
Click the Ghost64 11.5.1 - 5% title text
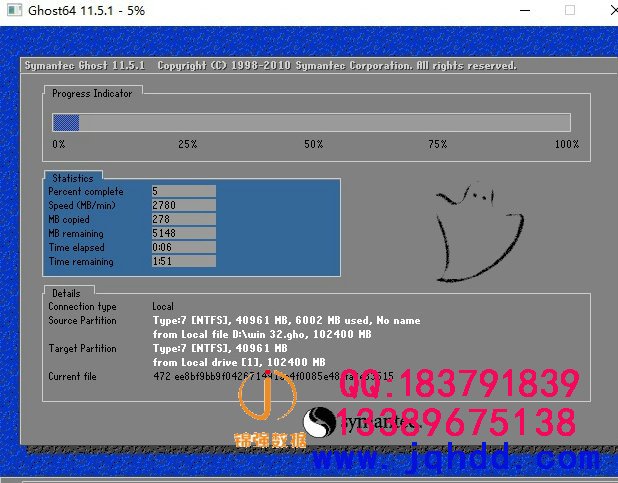[87, 11]
